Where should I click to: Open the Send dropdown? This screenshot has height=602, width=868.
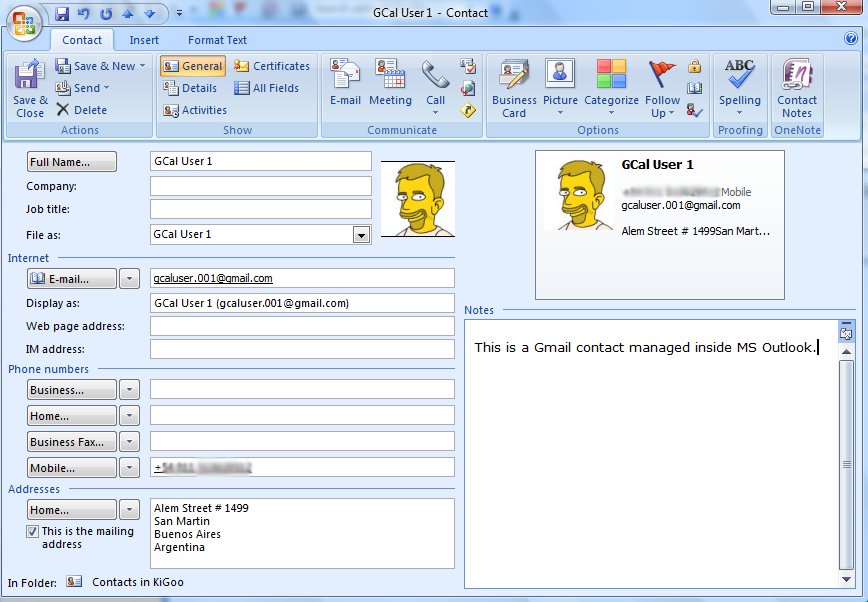(x=83, y=88)
